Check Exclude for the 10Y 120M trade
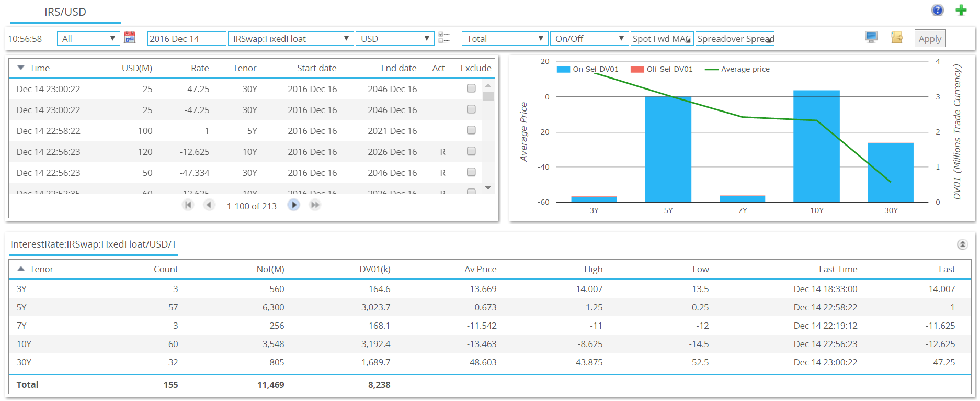 [471, 151]
